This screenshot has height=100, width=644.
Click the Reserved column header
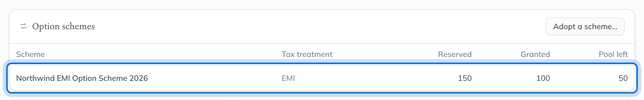click(455, 54)
